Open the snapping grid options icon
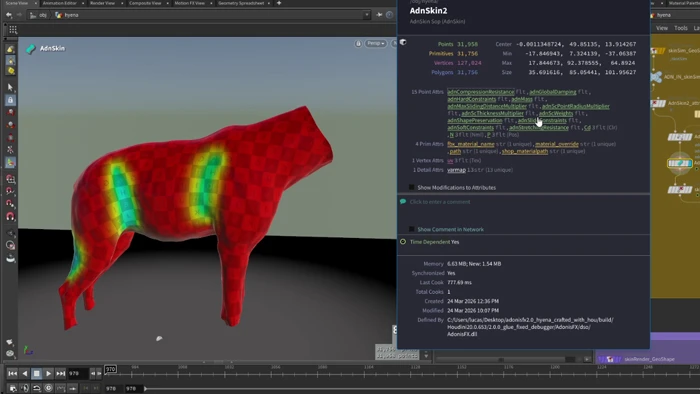Screen dimensions: 700x394 [13, 30]
